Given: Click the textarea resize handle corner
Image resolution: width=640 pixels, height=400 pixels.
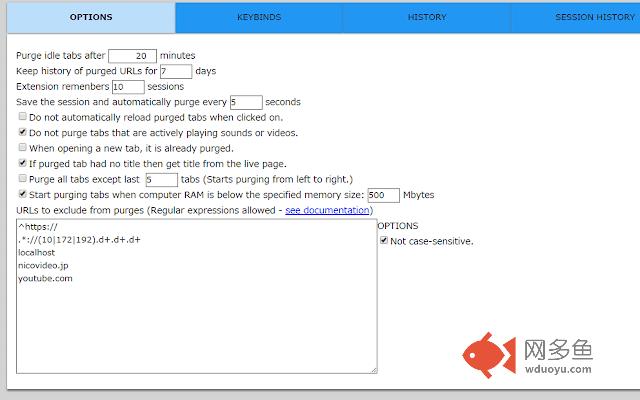Looking at the screenshot, I should coord(374,370).
